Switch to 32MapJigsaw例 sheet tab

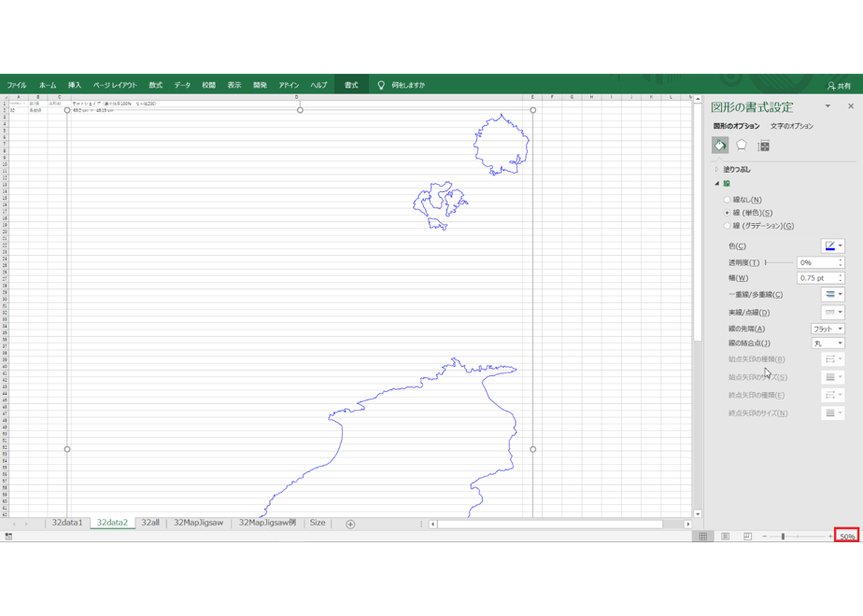(267, 523)
